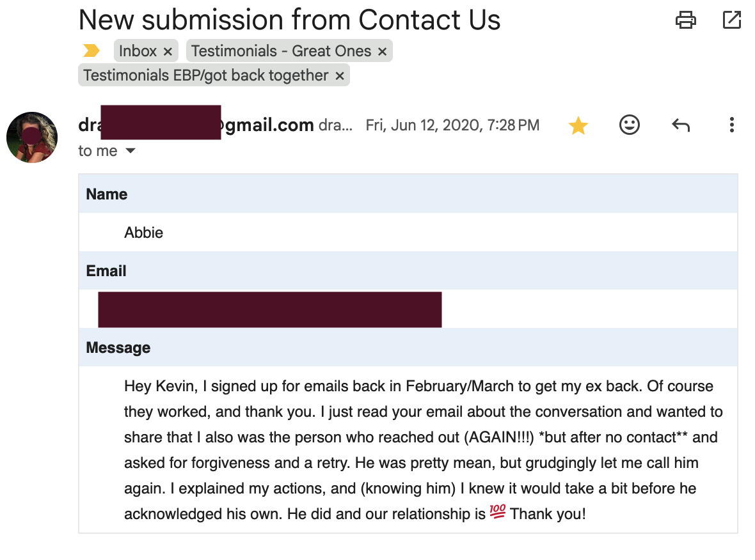Open the Inbox label
Screen dimensions: 755x560
click(x=138, y=51)
